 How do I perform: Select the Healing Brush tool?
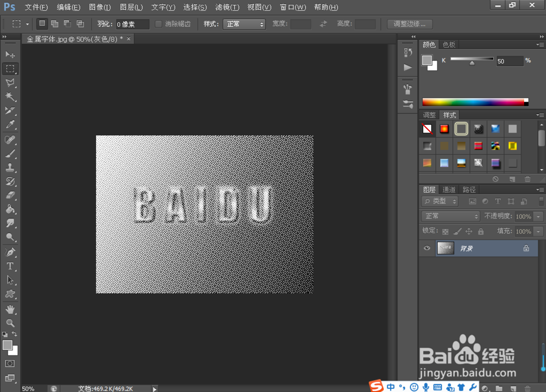tap(10, 140)
